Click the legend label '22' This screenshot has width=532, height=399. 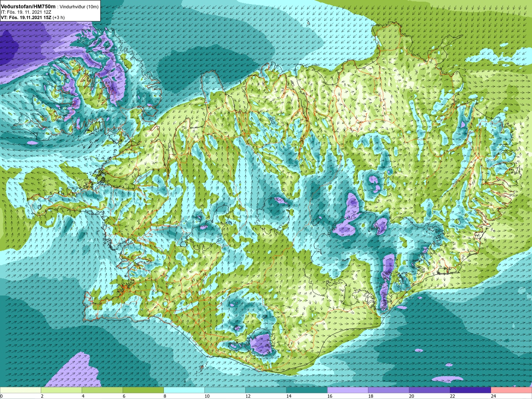point(453,396)
